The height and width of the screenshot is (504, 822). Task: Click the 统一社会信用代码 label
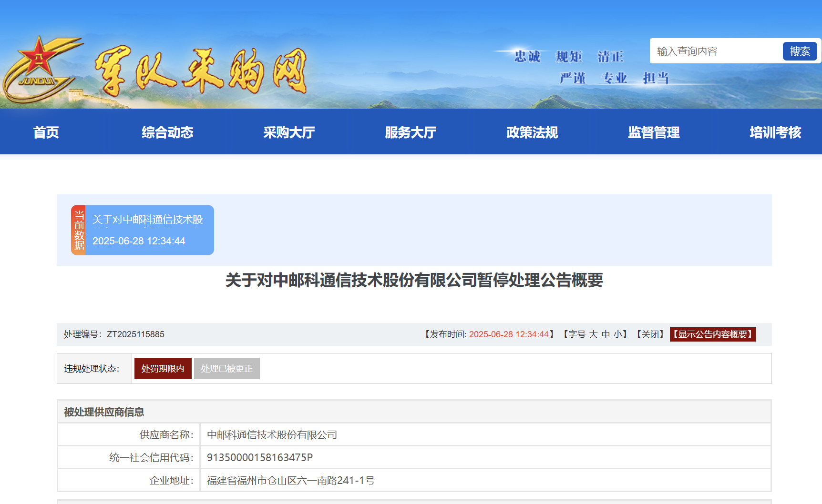click(x=152, y=458)
